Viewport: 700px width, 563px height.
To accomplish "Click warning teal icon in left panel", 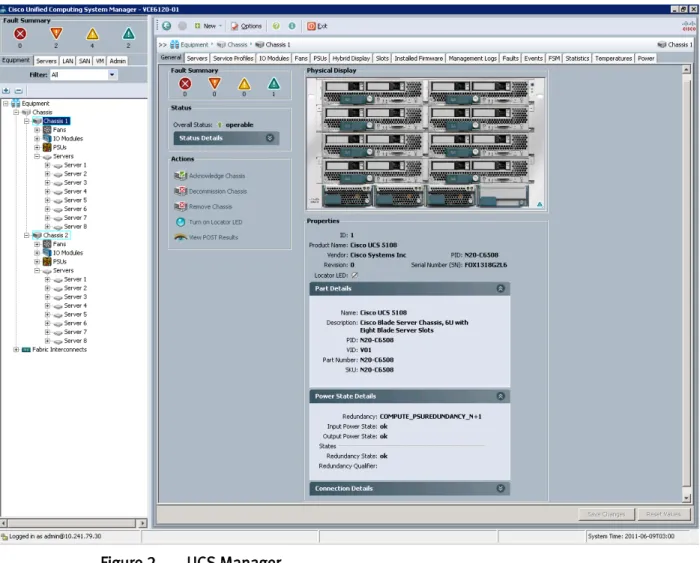I will (128, 33).
